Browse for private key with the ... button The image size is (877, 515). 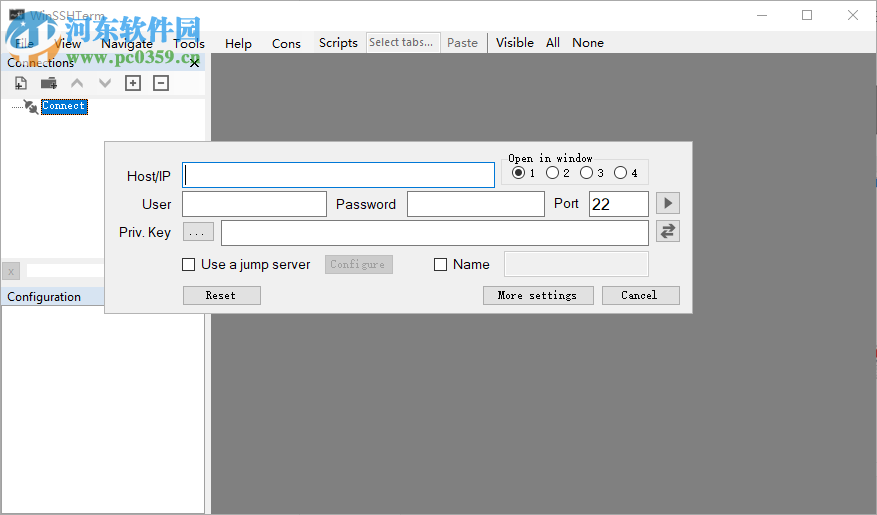pyautogui.click(x=198, y=231)
